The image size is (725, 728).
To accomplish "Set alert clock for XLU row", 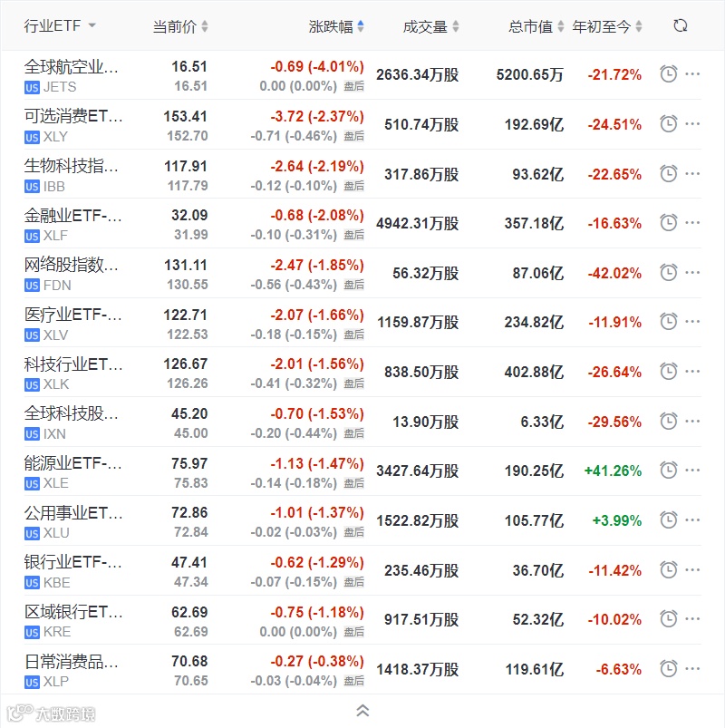I will [669, 520].
